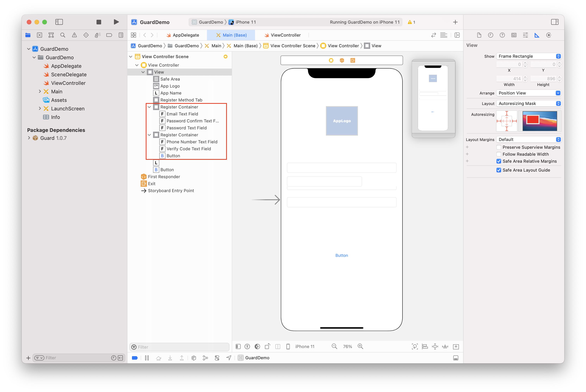Collapse the first Register Container
The image size is (586, 392).
[x=149, y=107]
